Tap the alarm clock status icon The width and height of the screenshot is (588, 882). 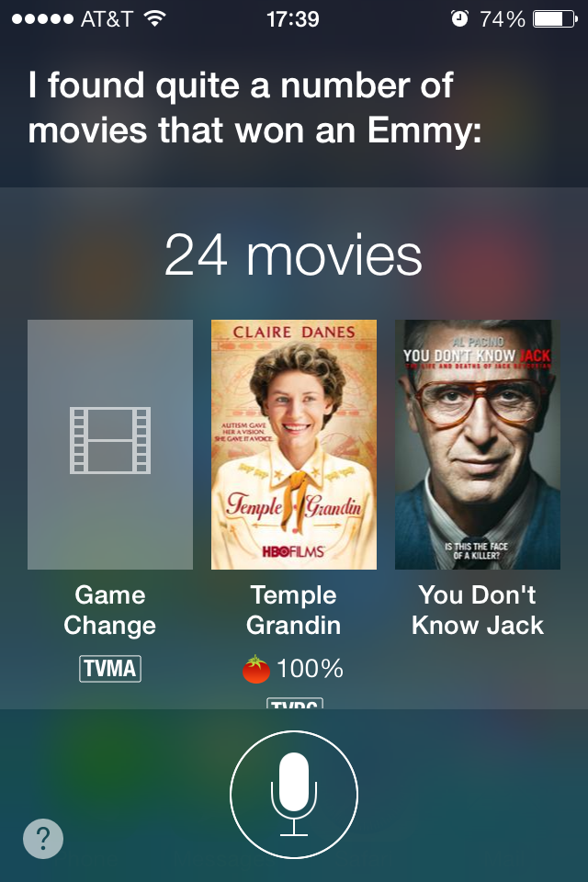459,19
